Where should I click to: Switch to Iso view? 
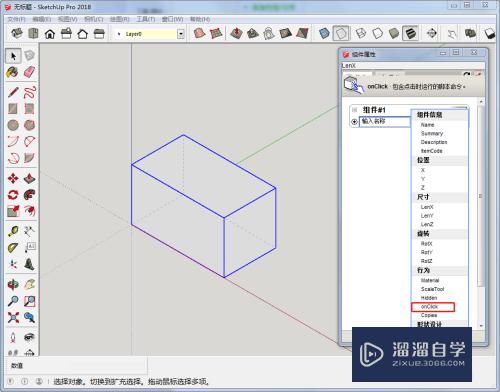[17, 33]
